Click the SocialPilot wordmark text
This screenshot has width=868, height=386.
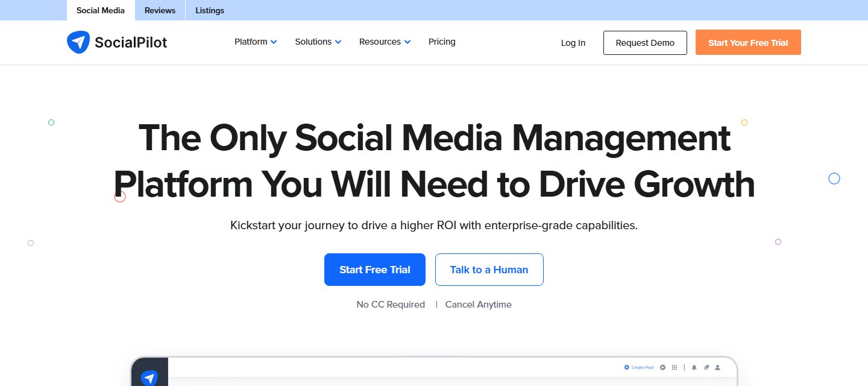click(131, 42)
